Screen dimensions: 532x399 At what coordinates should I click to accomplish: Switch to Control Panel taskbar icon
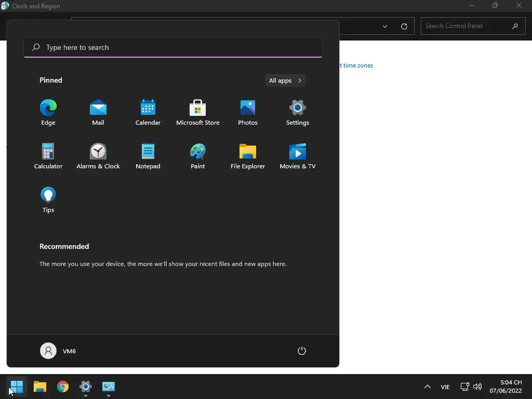109,387
